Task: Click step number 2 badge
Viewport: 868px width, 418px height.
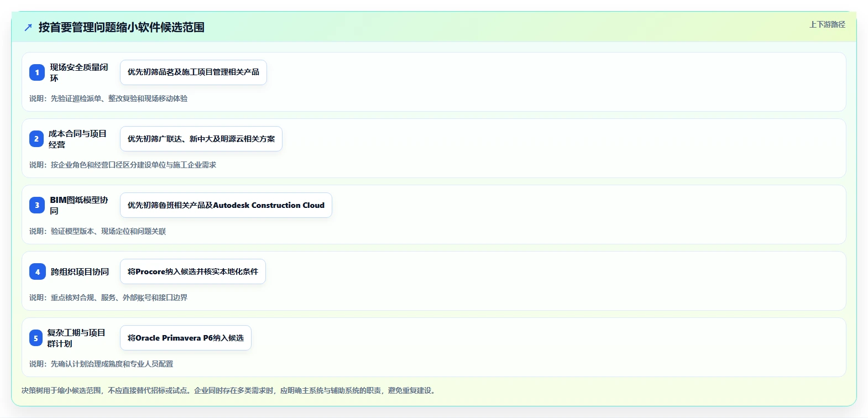Action: [36, 139]
